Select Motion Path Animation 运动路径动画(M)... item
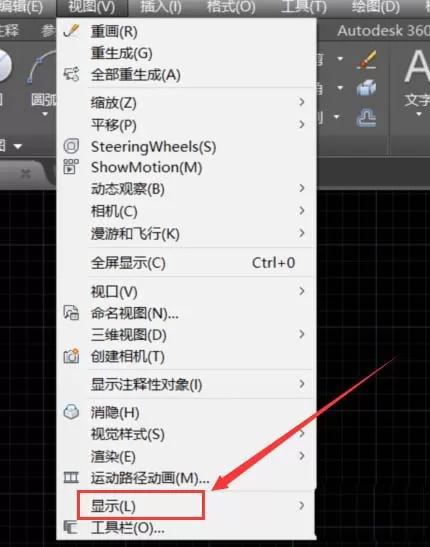Screen dimensions: 430x547 [187, 477]
